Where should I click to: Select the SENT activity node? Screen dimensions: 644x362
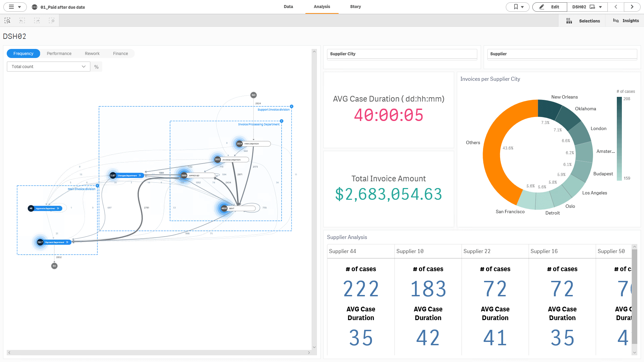(x=238, y=208)
